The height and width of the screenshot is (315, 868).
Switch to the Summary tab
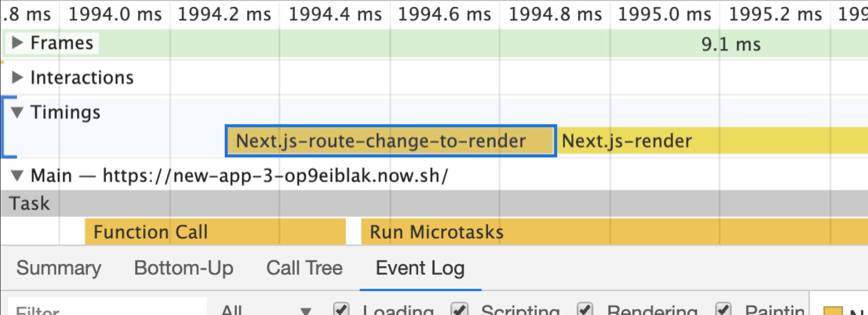[59, 268]
